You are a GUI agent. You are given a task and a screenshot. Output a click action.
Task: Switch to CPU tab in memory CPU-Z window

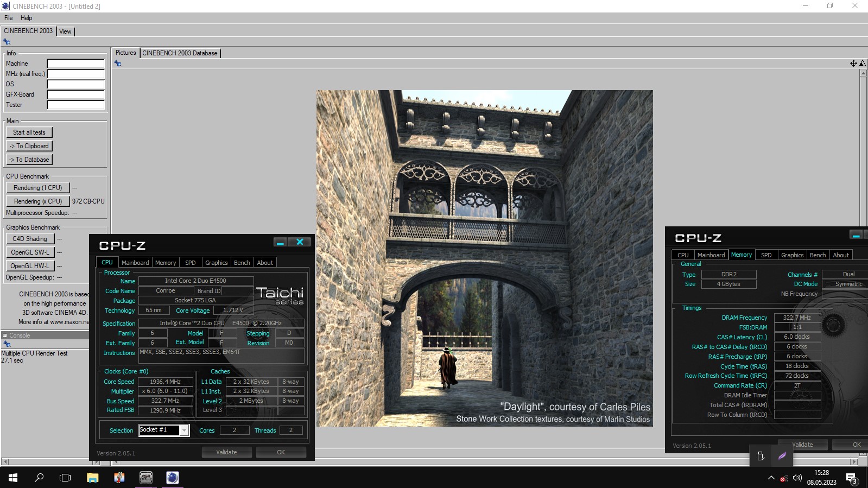point(683,255)
